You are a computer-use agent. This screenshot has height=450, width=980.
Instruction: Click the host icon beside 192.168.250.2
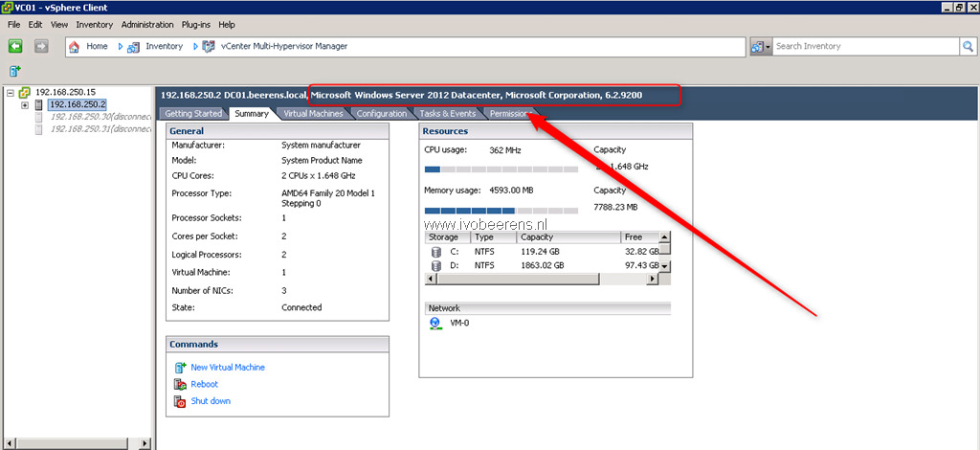(39, 104)
